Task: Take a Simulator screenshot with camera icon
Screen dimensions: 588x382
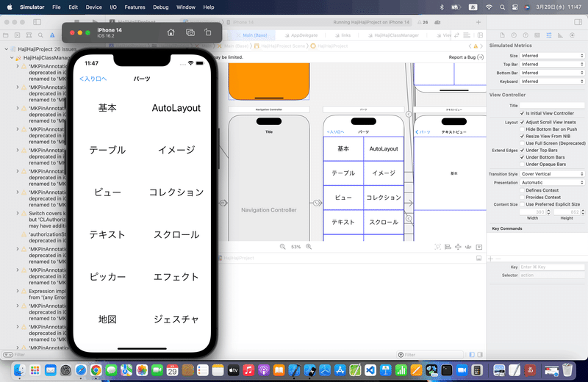Action: point(190,32)
